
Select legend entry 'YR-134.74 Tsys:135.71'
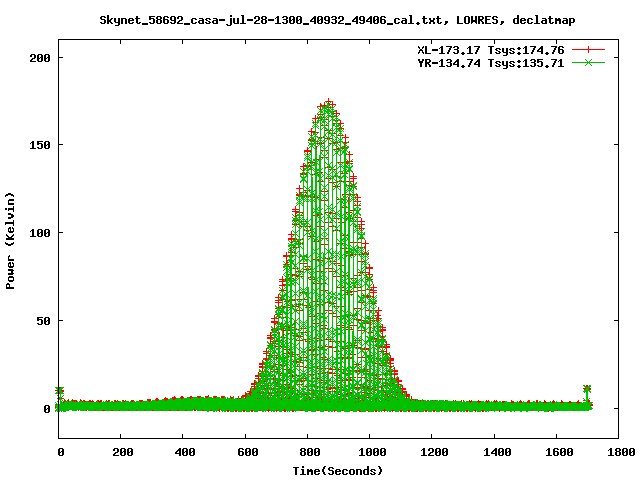pyautogui.click(x=491, y=63)
